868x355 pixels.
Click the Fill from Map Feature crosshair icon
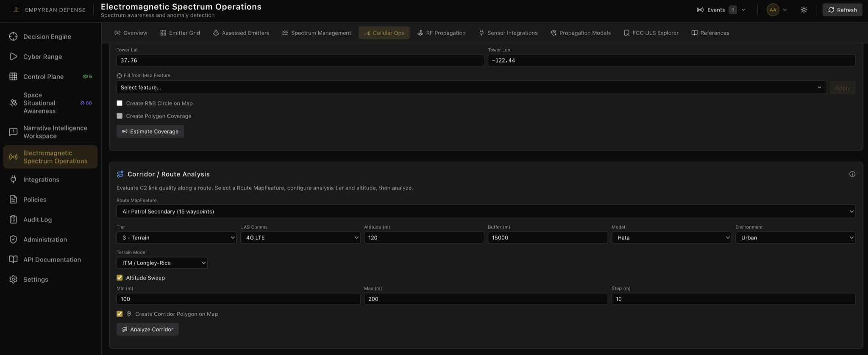(x=119, y=75)
